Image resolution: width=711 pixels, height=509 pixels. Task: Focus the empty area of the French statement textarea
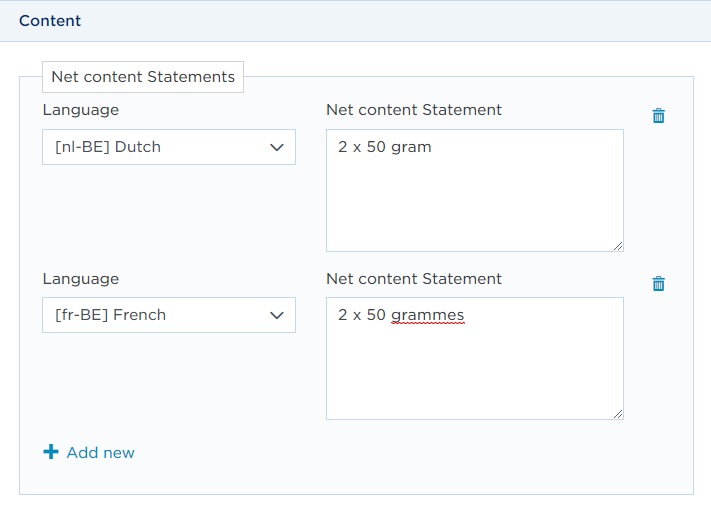pos(475,372)
